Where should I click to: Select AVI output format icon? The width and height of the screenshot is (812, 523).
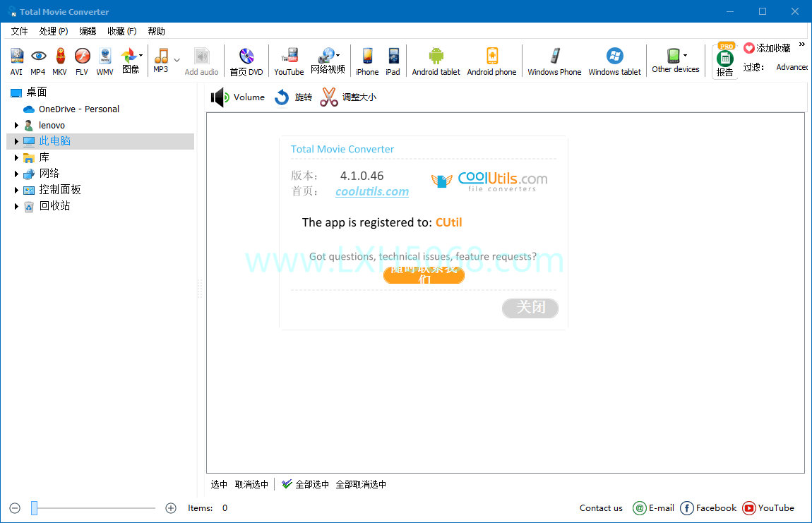(16, 61)
